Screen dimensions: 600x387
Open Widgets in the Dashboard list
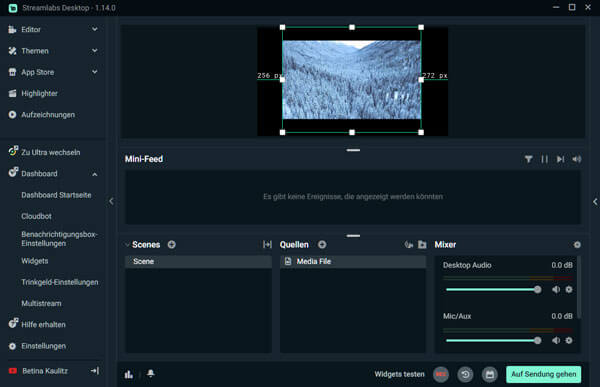point(35,261)
